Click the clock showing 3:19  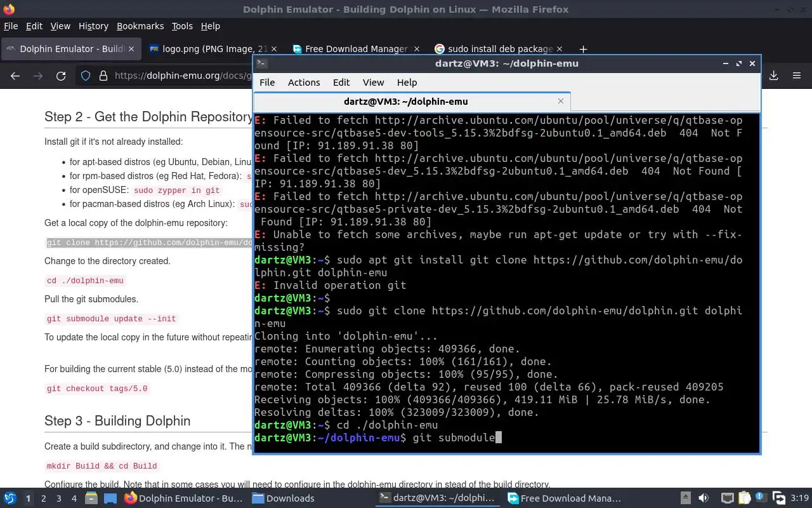click(799, 498)
